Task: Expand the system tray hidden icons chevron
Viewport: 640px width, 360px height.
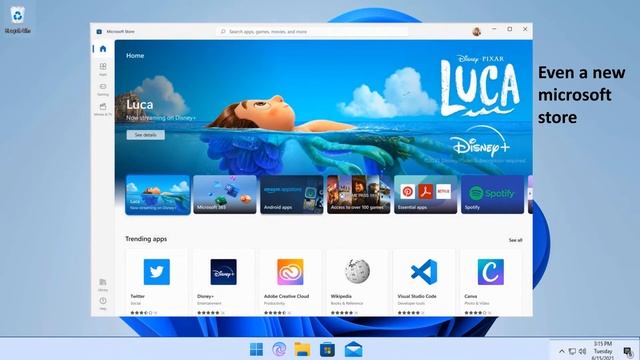Action: pos(562,351)
